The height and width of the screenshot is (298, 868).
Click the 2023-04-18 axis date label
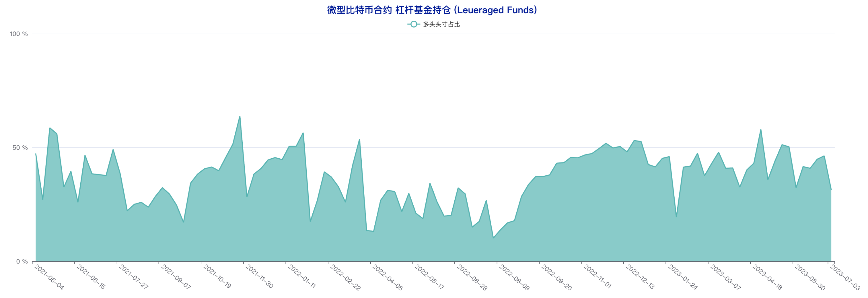click(x=767, y=277)
